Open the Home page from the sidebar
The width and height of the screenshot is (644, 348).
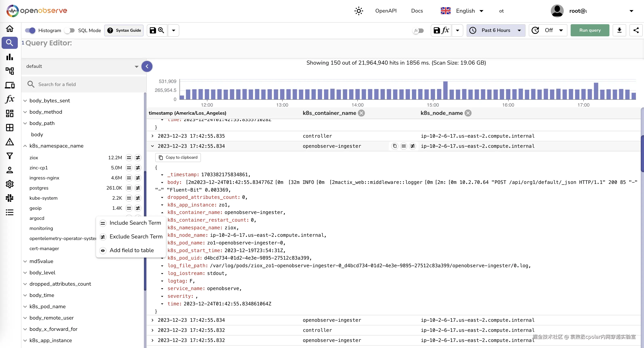click(x=10, y=29)
